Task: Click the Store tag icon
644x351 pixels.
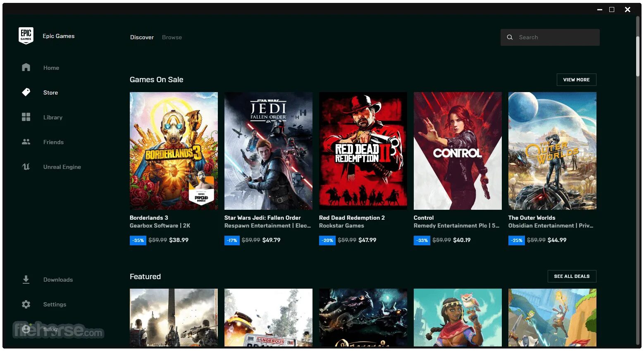Action: tap(26, 92)
